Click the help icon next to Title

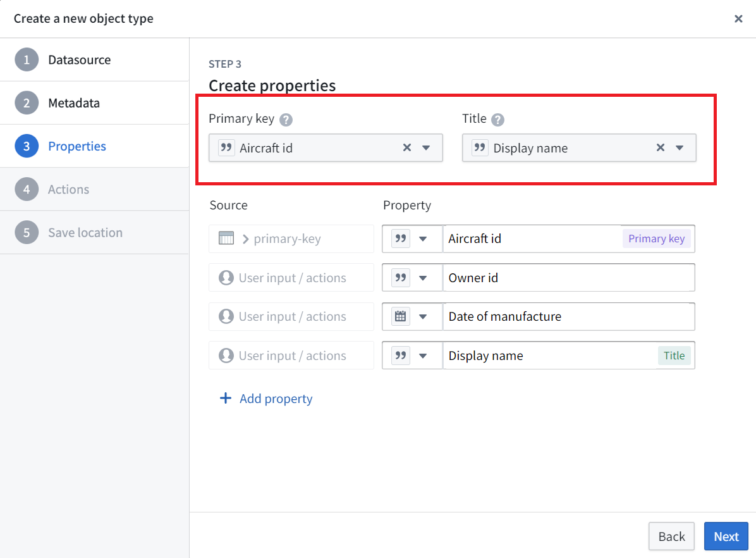tap(497, 119)
